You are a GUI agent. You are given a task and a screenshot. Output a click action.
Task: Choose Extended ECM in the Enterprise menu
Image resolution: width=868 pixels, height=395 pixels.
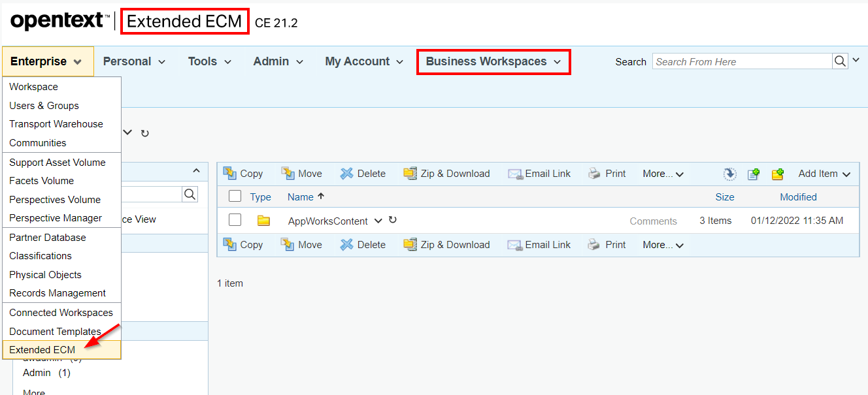61,350
